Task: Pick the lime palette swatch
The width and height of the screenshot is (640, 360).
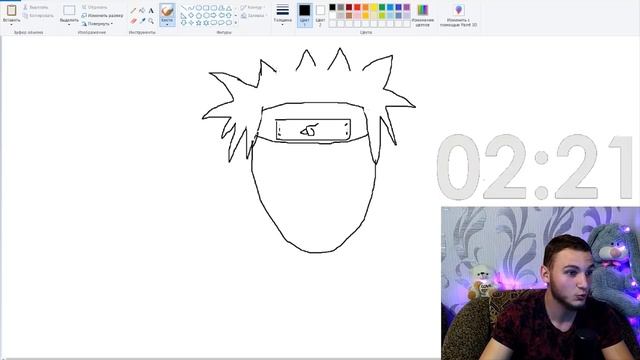Action: pyautogui.click(x=382, y=16)
